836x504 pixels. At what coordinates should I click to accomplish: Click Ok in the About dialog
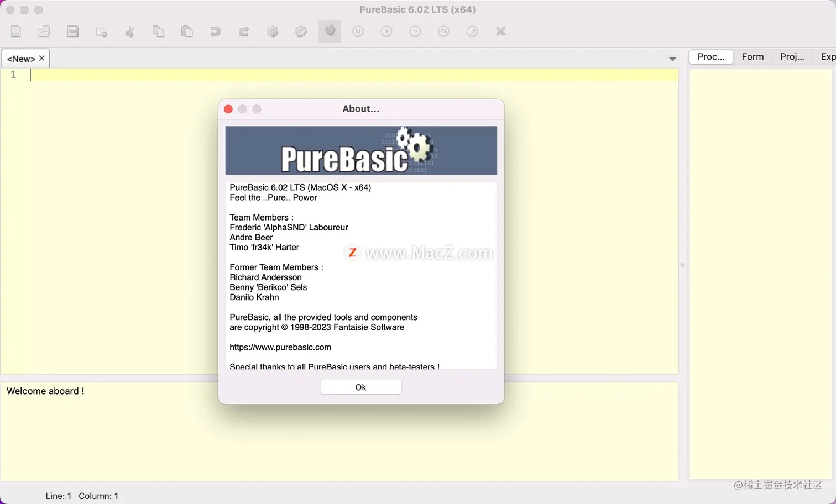(361, 387)
